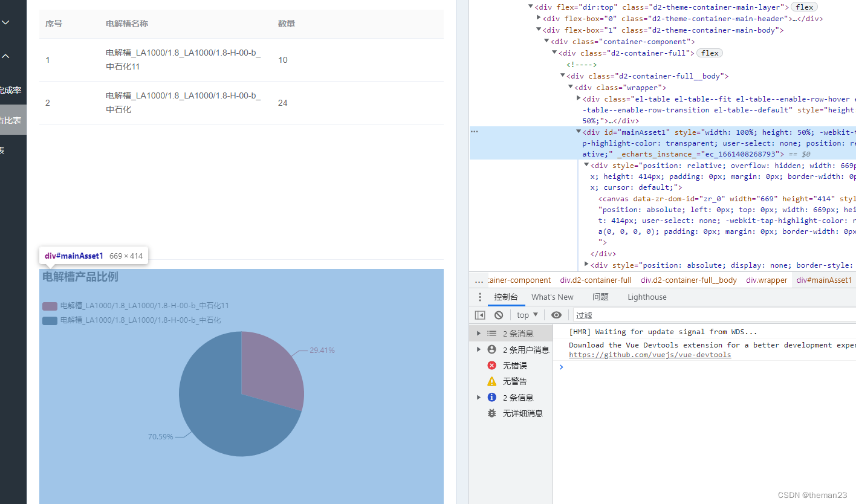
Task: Switch to the 控制台 tab
Action: (x=506, y=297)
